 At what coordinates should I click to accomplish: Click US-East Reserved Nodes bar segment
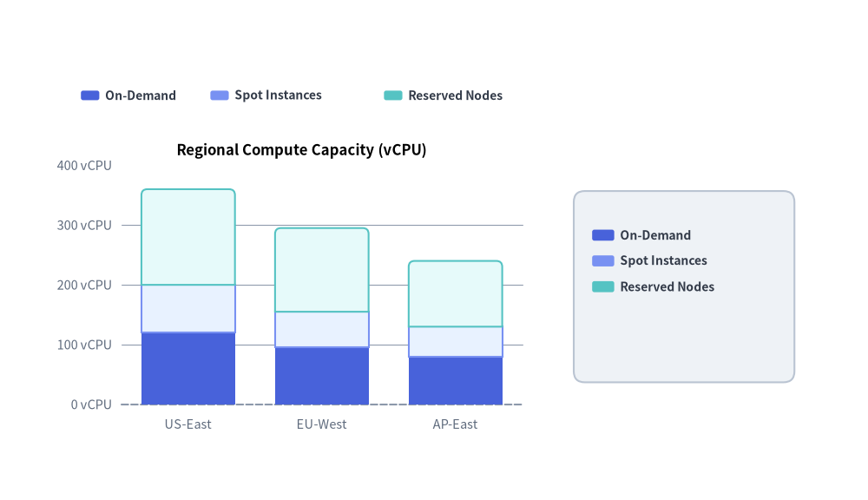[188, 237]
